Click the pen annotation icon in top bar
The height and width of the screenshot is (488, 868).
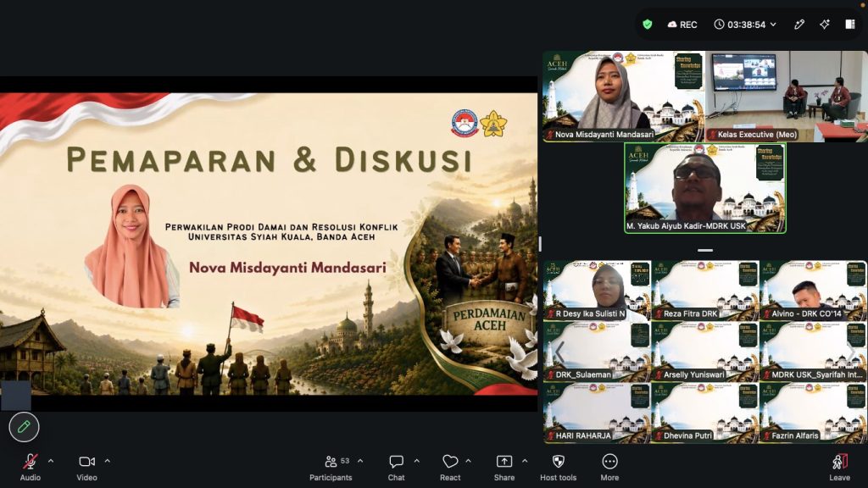[798, 25]
